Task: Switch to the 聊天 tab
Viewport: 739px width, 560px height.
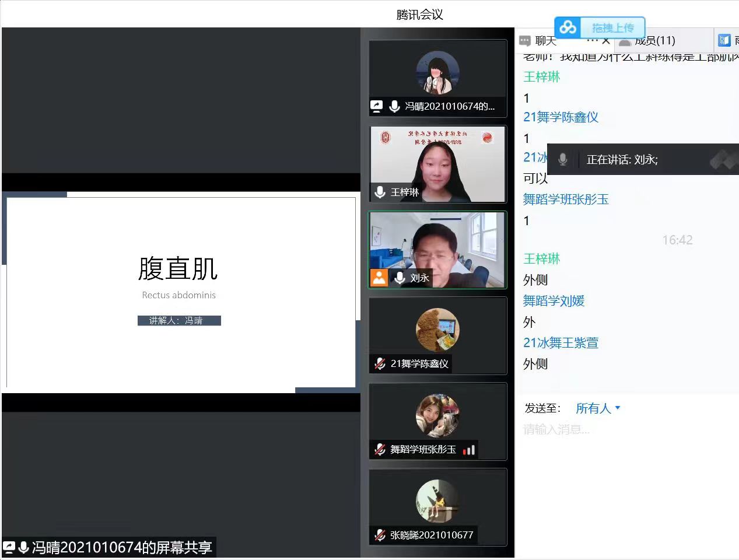Action: (x=545, y=41)
